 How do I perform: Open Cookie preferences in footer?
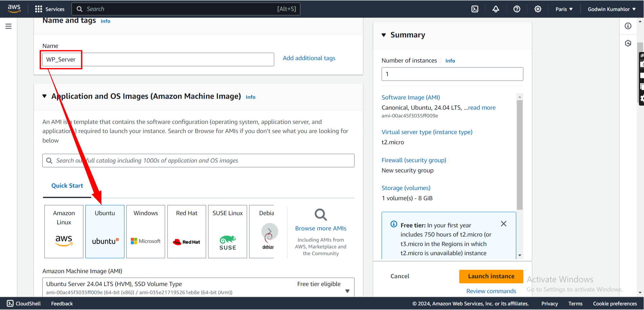coord(615,304)
